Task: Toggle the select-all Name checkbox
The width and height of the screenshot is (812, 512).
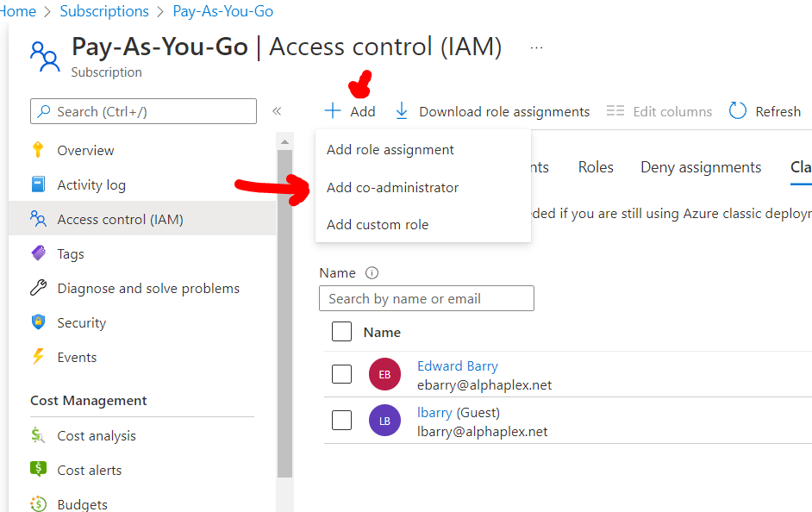Action: 342,331
